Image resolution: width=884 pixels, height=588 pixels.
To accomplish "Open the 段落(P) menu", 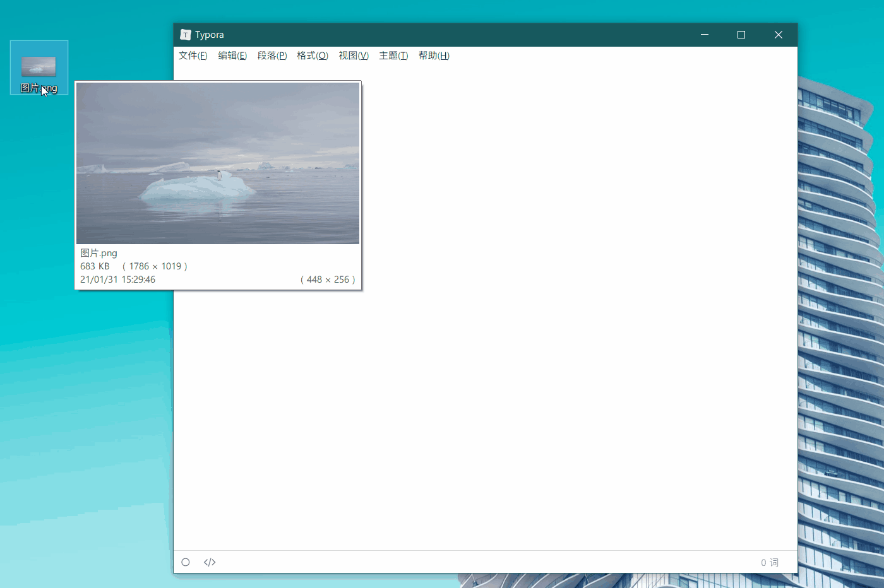I will pos(272,56).
